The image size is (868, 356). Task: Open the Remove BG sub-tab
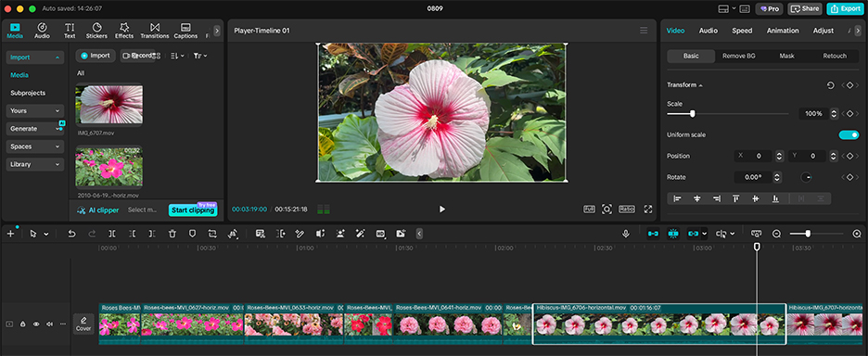point(738,56)
